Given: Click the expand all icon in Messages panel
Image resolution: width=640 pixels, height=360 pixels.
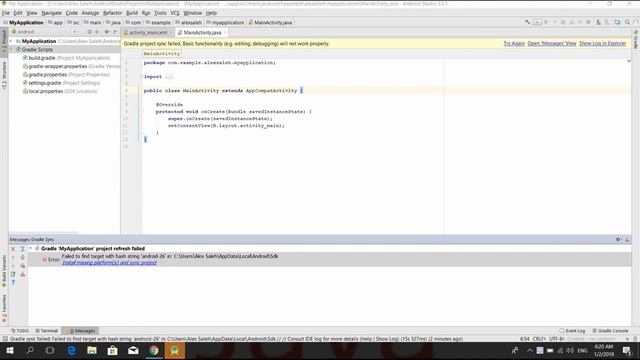Looking at the screenshot, I should [x=23, y=249].
